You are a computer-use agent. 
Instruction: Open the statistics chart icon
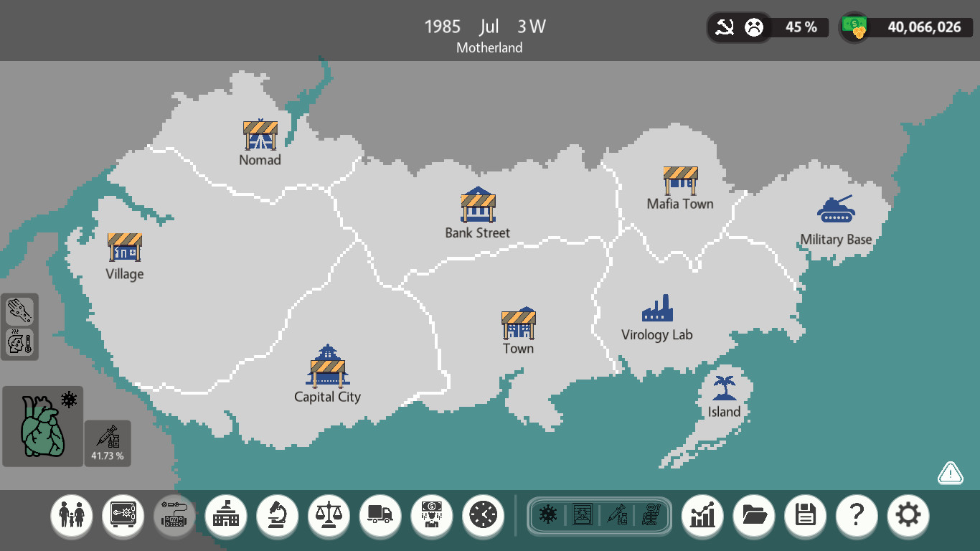(702, 515)
